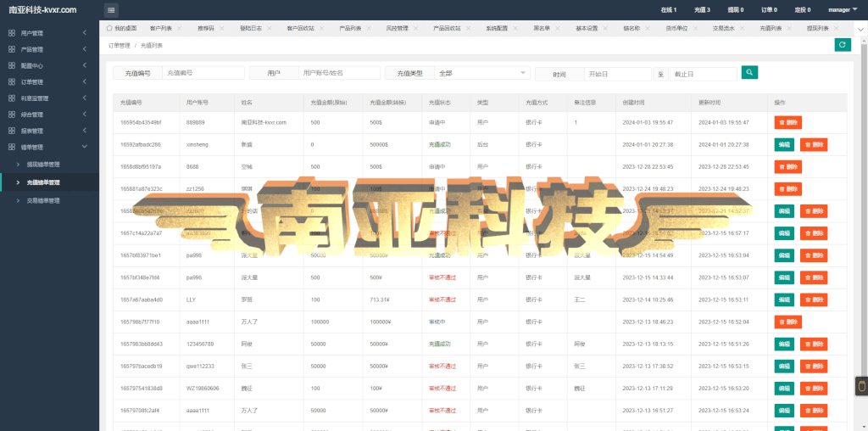868x431 pixels.
Task: Click the grid icon beside 订单管理
Action: (12, 82)
